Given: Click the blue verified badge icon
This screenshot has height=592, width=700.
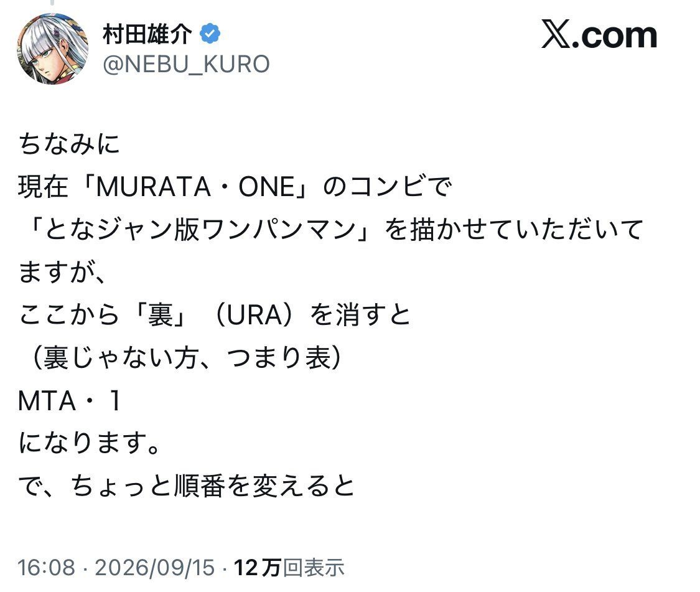Looking at the screenshot, I should 210,34.
